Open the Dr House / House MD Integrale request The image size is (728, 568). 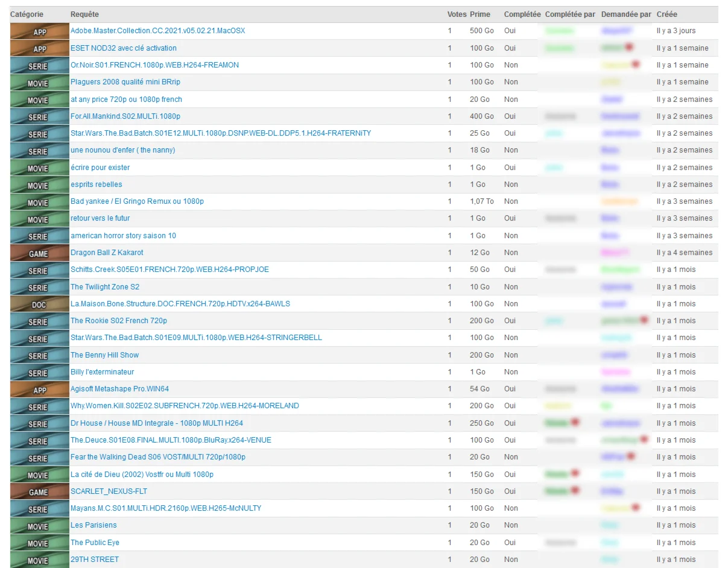156,423
